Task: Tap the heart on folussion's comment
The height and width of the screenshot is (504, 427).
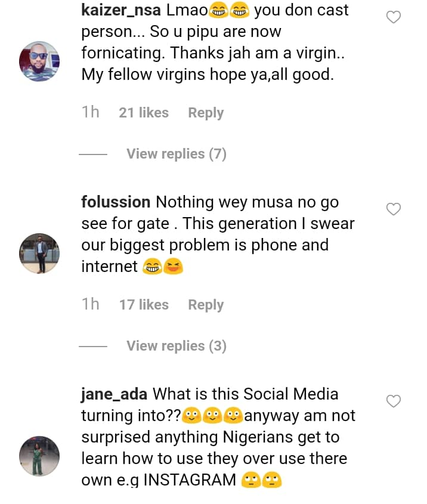Action: (394, 209)
